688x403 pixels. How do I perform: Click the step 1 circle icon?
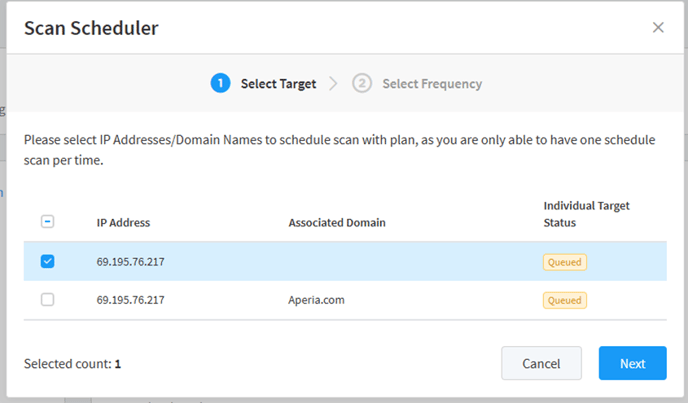click(x=220, y=83)
